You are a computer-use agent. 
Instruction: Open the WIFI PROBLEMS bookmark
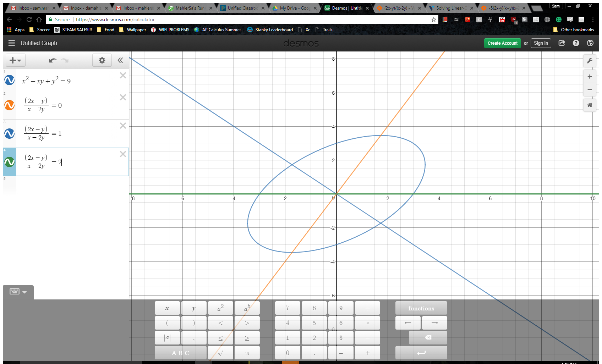(170, 30)
